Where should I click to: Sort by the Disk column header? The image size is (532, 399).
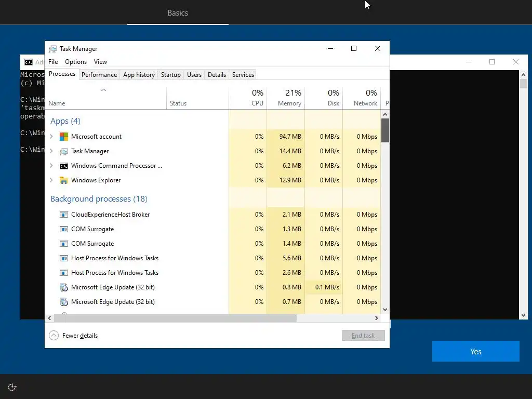(324, 98)
